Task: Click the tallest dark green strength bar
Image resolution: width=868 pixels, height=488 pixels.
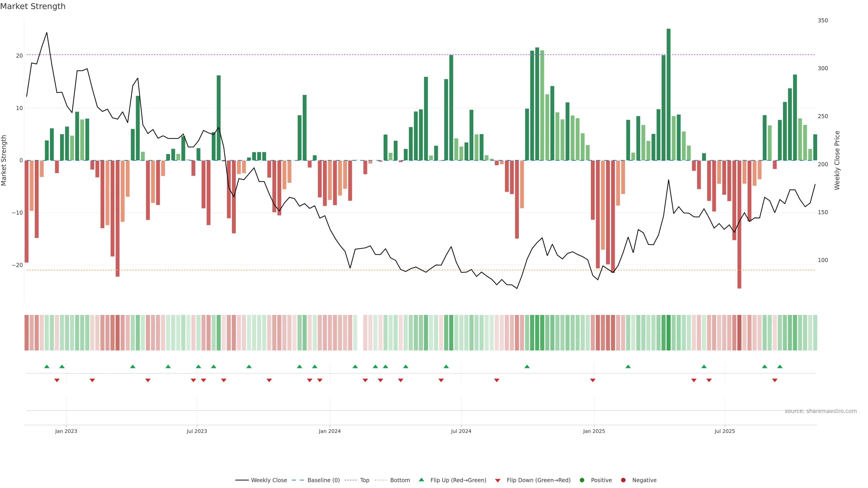Action: coord(669,94)
